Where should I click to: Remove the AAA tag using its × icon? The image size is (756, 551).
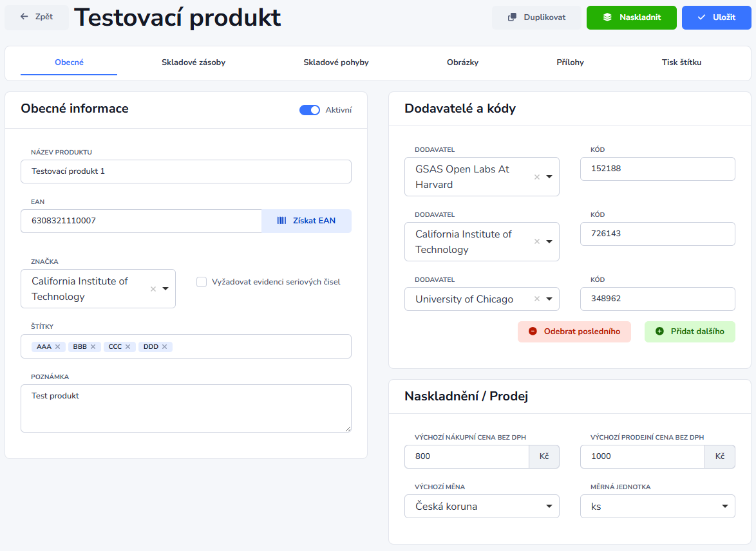pyautogui.click(x=58, y=346)
